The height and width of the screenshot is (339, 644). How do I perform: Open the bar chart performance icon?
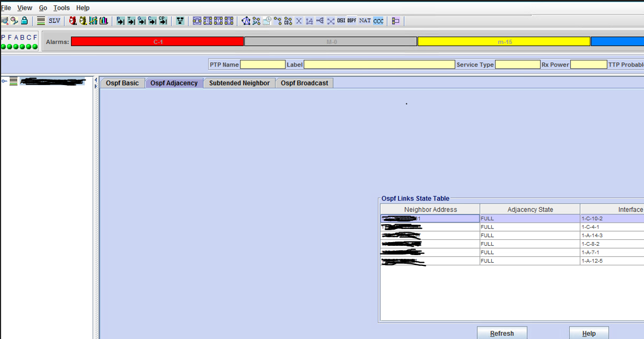pos(105,21)
